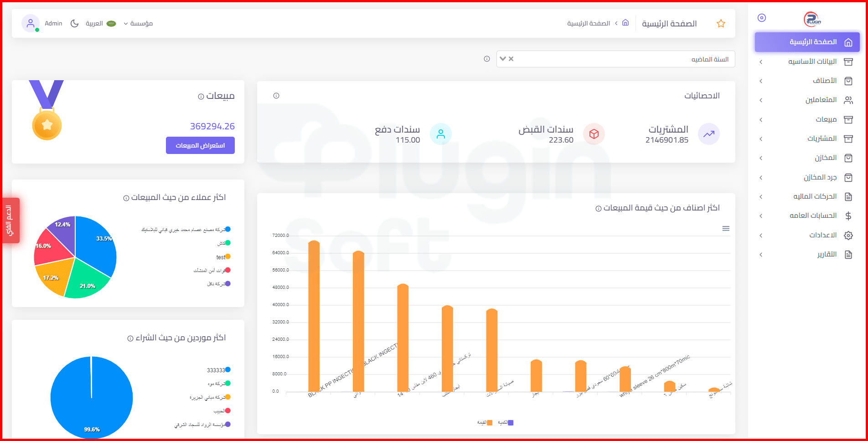Screen dimensions: 868x441
Task: Click the البيانات الأساسيه archive icon
Action: tap(848, 62)
